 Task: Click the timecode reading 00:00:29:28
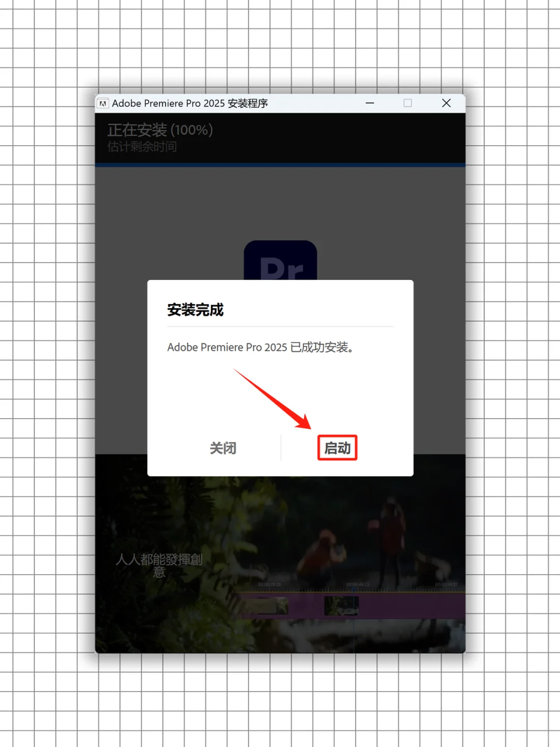269,584
